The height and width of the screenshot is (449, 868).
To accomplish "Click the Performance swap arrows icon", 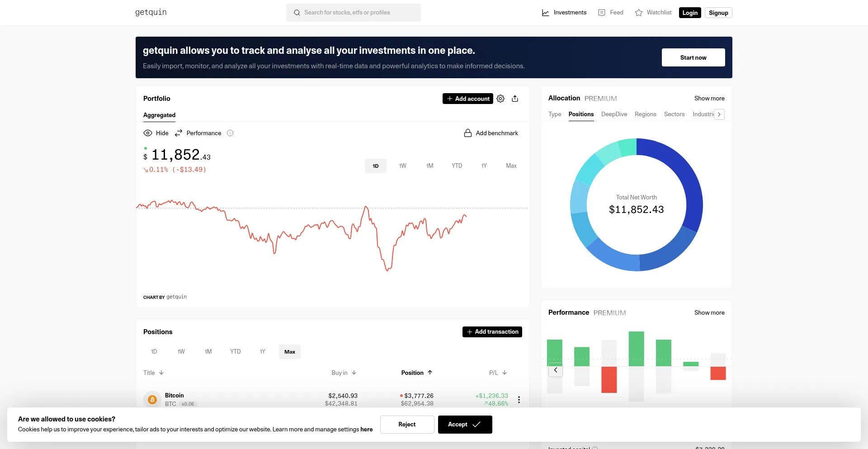I will point(179,133).
